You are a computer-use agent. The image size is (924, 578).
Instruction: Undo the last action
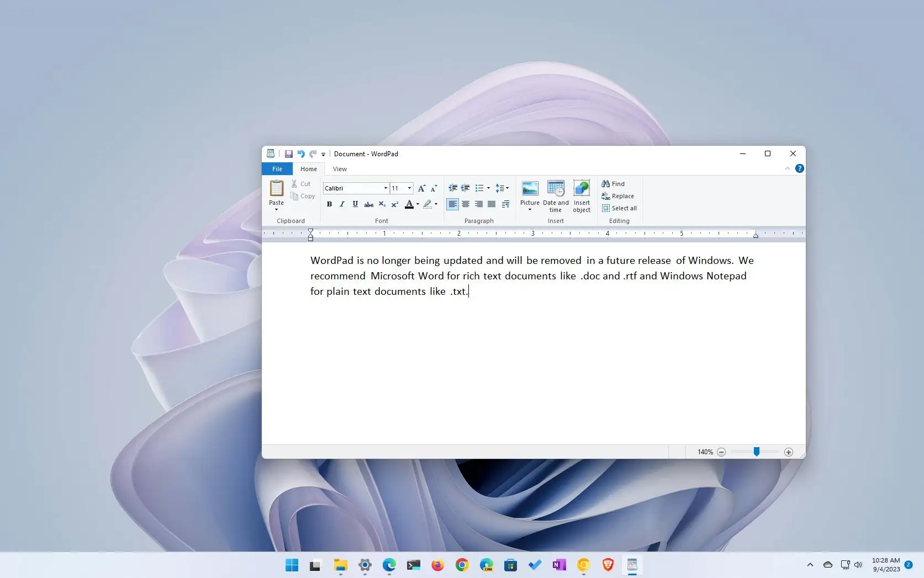point(301,154)
